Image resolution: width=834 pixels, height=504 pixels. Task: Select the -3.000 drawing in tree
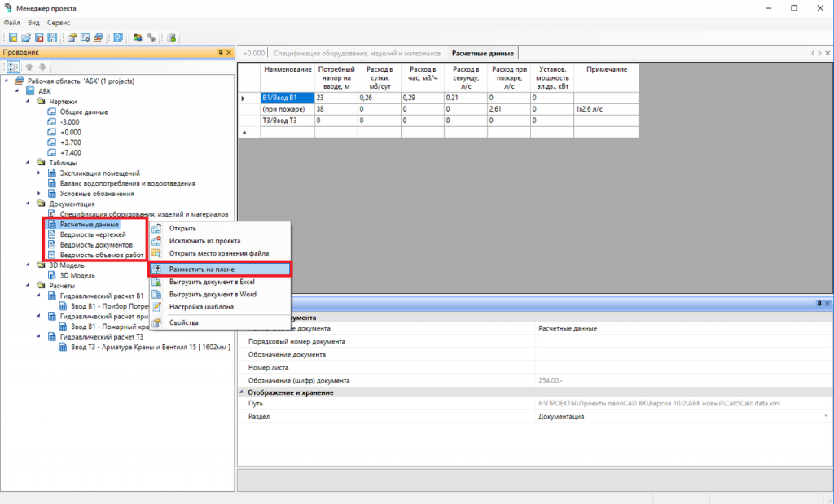coord(70,122)
